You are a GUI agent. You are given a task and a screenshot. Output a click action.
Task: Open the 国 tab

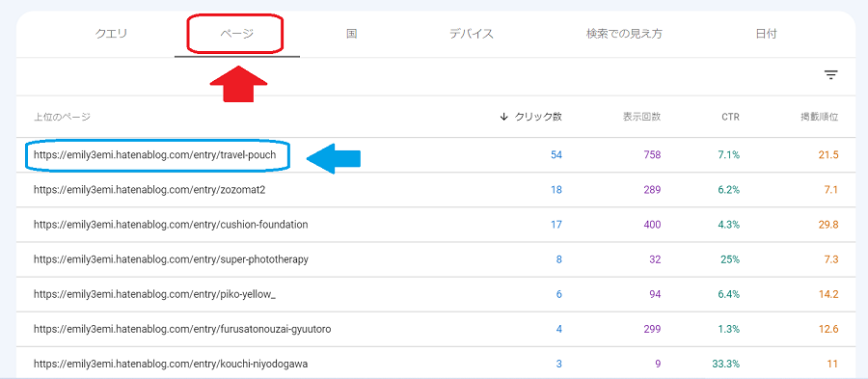pyautogui.click(x=351, y=34)
